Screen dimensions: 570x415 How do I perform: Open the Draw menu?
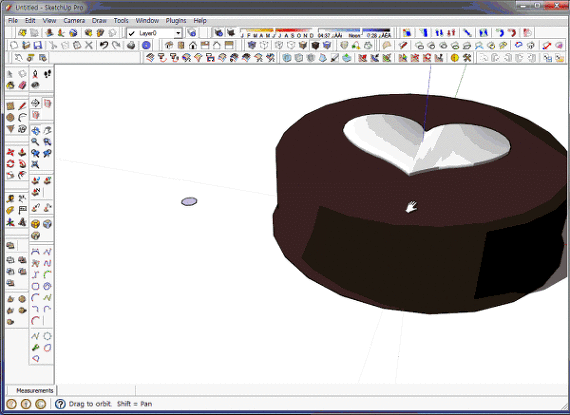point(99,21)
